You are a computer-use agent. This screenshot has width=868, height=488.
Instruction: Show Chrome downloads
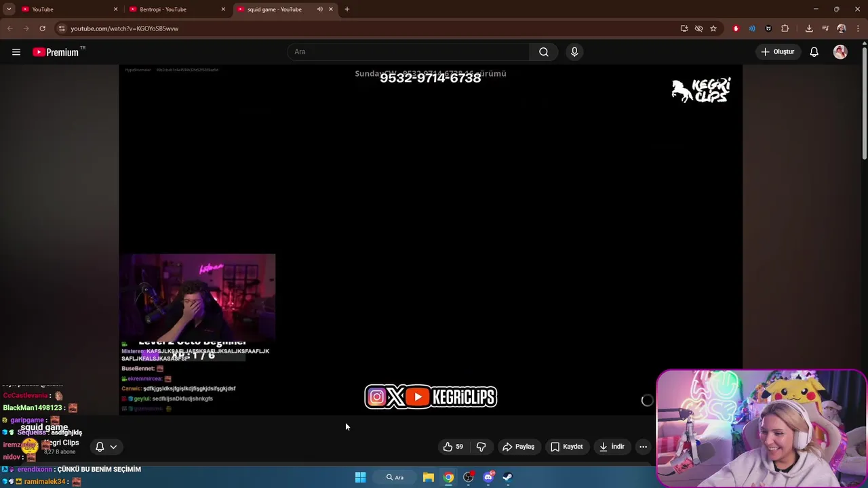click(x=809, y=28)
